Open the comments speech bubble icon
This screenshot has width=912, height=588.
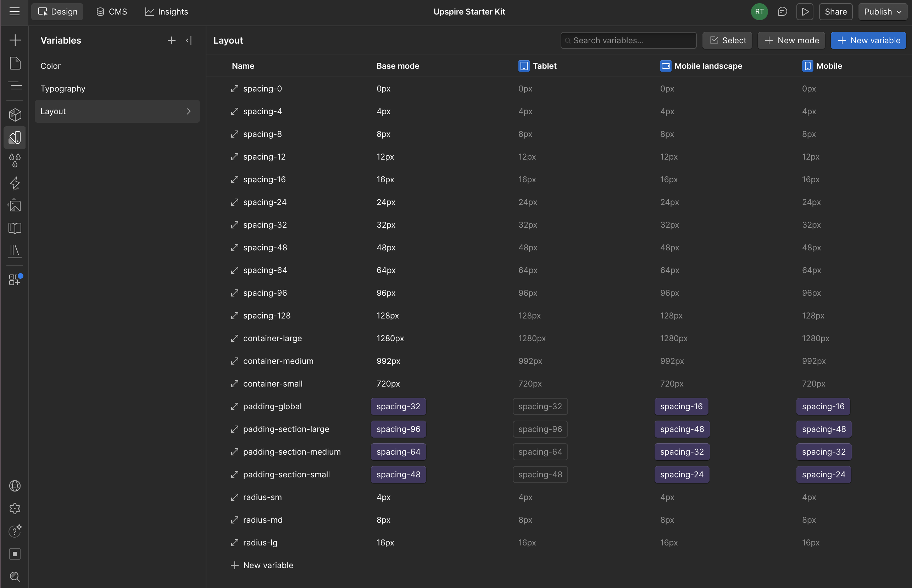pyautogui.click(x=782, y=11)
